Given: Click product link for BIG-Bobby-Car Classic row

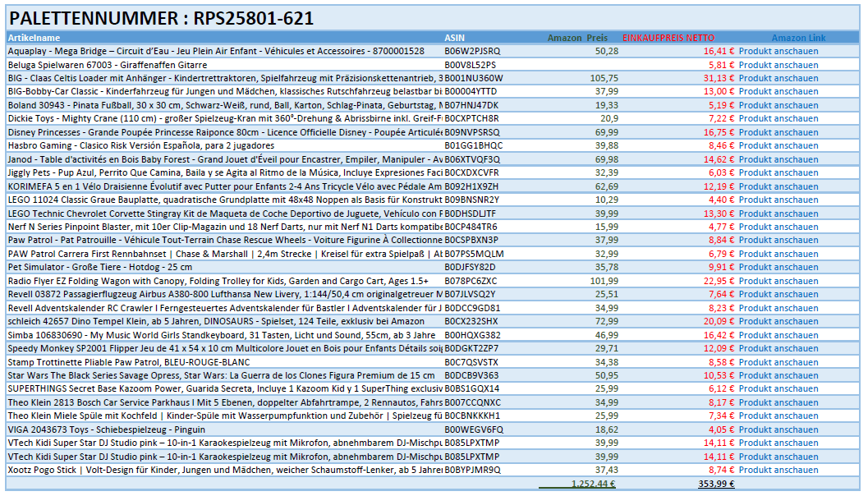Looking at the screenshot, I should (x=778, y=91).
